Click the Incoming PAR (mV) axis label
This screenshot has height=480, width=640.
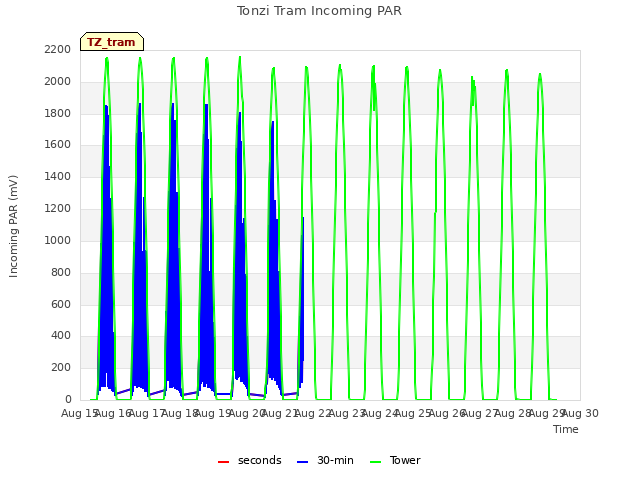13,227
